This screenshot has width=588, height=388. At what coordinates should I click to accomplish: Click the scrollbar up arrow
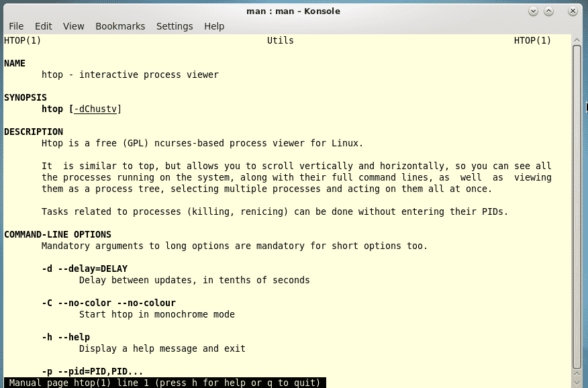click(577, 40)
